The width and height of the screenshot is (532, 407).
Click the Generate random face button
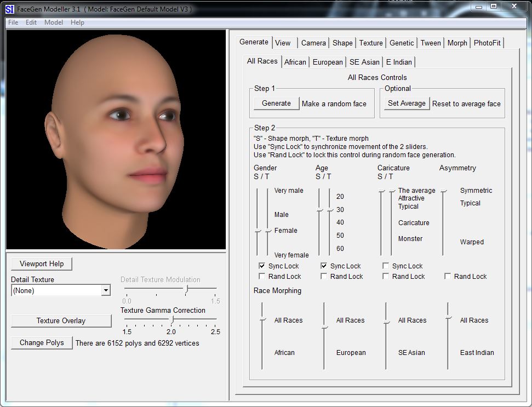276,104
